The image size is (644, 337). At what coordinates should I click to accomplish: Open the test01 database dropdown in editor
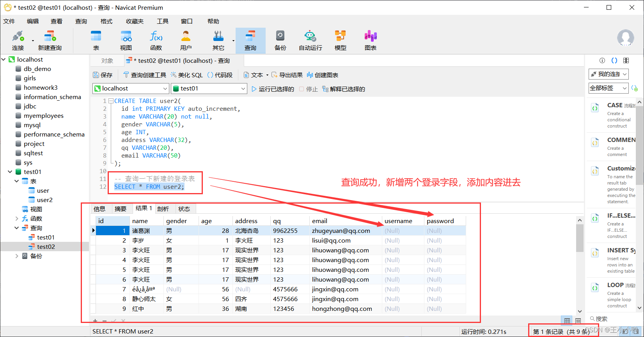tap(209, 89)
